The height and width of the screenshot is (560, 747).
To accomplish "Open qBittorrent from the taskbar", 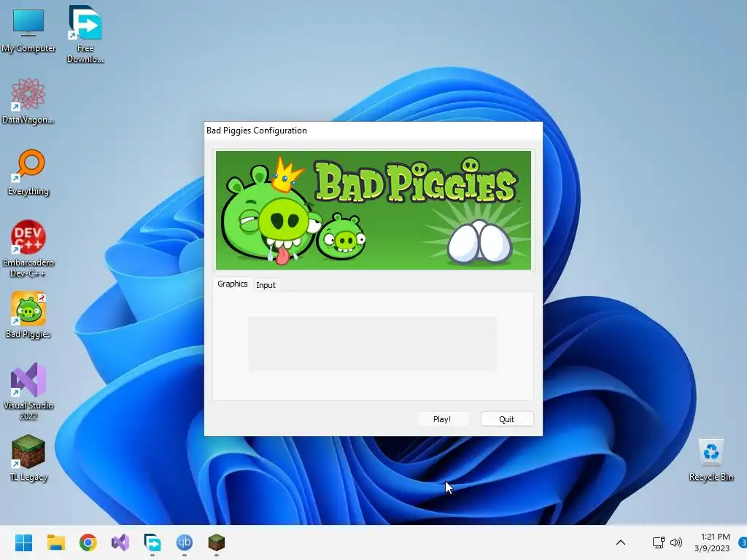I will click(x=185, y=542).
